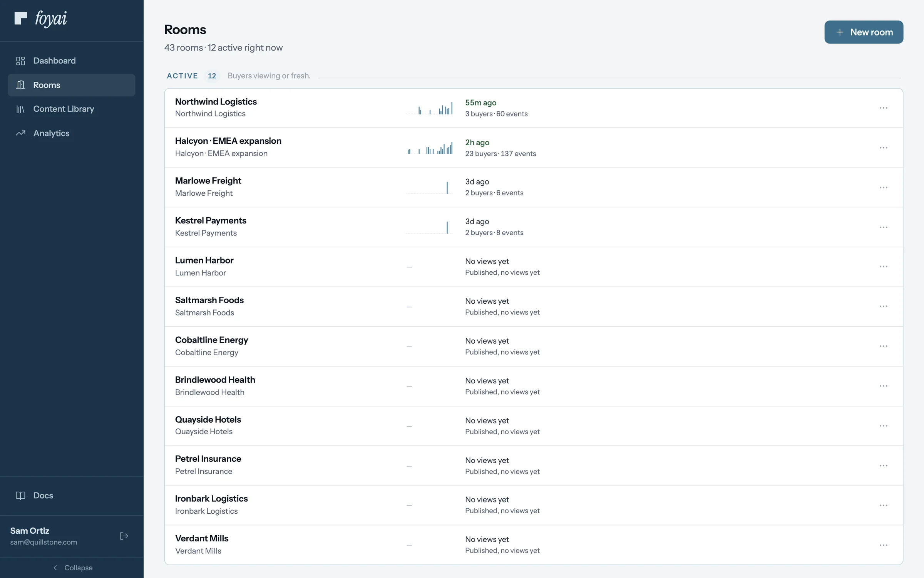
Task: Go to the Analytics page
Action: (x=71, y=133)
